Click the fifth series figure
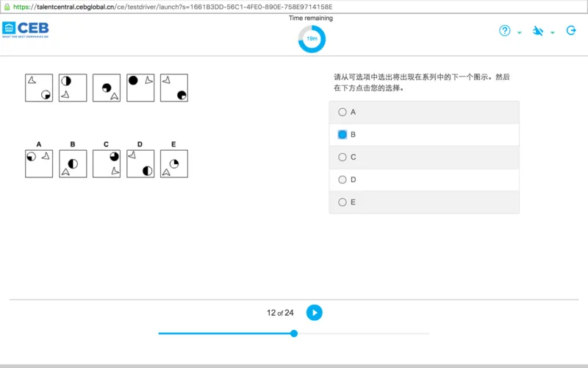Screen dimensions: 588x368 point(174,88)
